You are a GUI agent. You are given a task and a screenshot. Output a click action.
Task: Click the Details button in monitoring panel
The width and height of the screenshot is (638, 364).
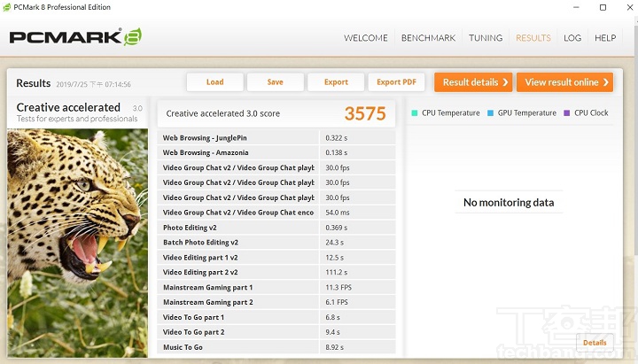tap(595, 343)
